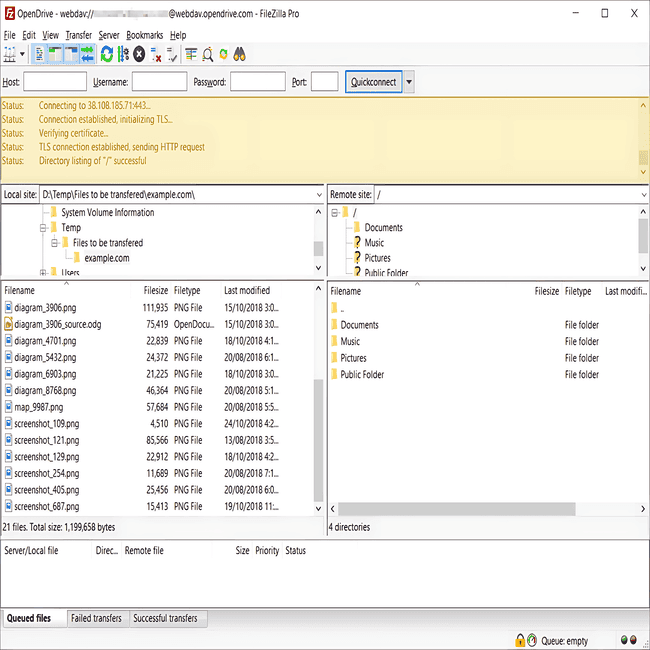Go to parent directory in remote list
This screenshot has width=650, height=650.
[338, 308]
